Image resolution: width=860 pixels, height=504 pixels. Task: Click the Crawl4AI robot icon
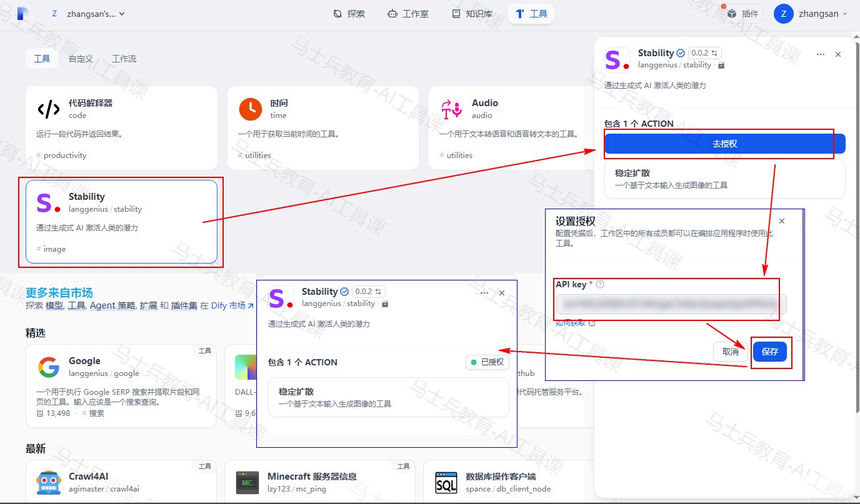[x=49, y=483]
